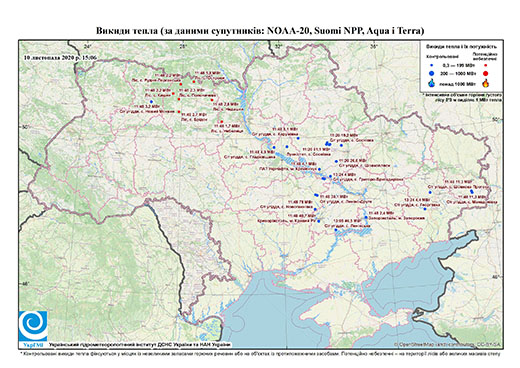Click the UkrGMI spiral logo
Viewport: 520px width, 368px height.
tap(33, 325)
